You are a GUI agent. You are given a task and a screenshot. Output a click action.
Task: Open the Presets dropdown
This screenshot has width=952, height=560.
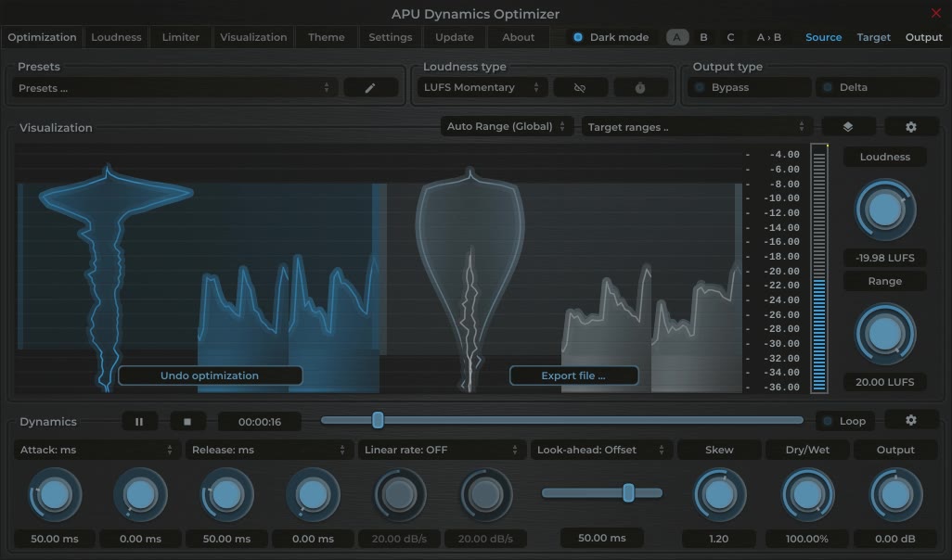(167, 86)
